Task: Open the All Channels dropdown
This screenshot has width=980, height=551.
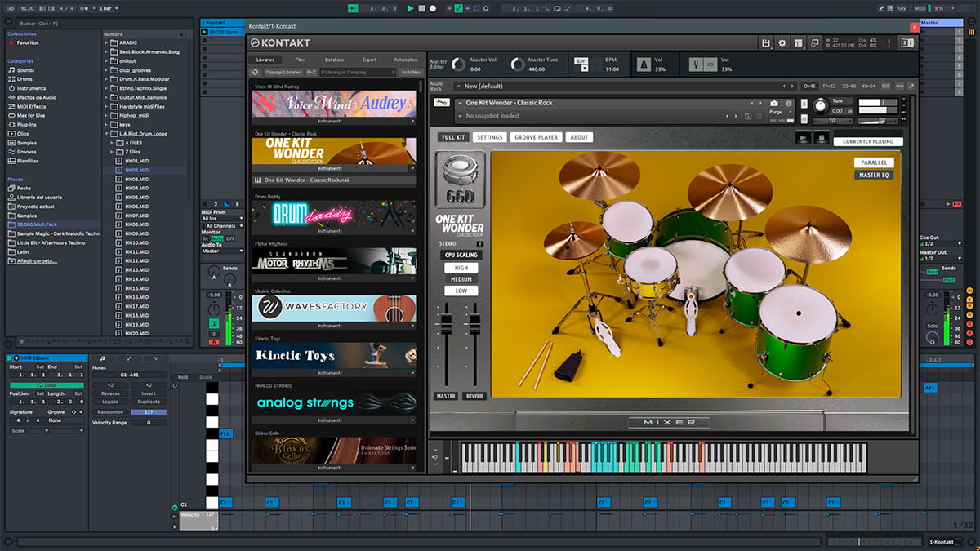Action: (223, 226)
